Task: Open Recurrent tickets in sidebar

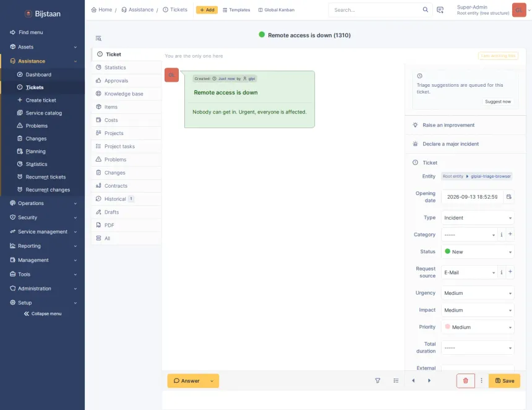Action: pyautogui.click(x=45, y=177)
